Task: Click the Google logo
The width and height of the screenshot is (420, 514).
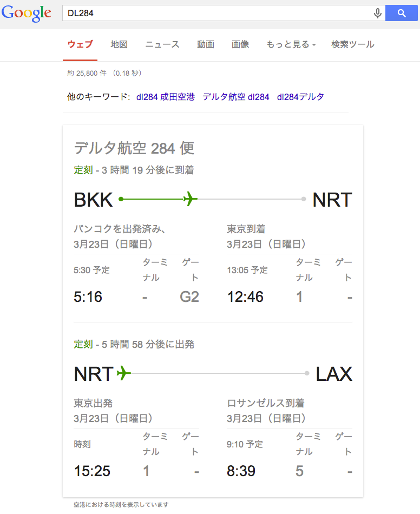Action: coord(26,14)
